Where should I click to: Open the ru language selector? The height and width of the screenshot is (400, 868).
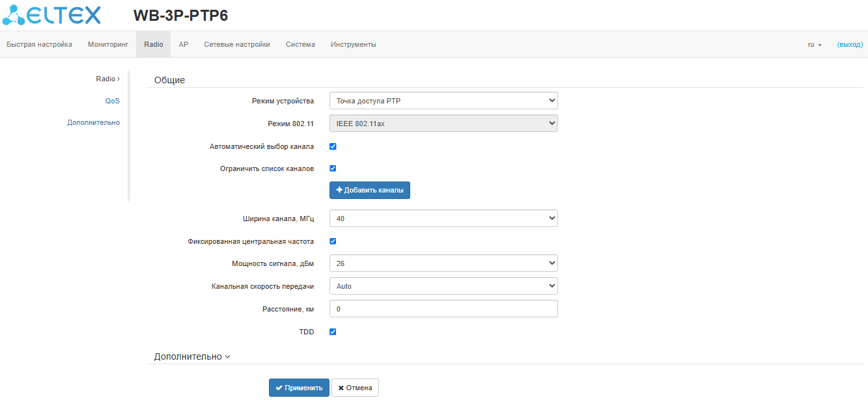(815, 45)
